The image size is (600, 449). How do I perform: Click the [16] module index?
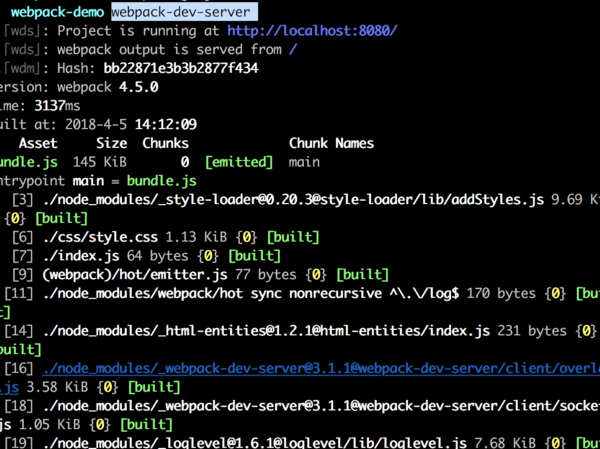[x=19, y=368]
